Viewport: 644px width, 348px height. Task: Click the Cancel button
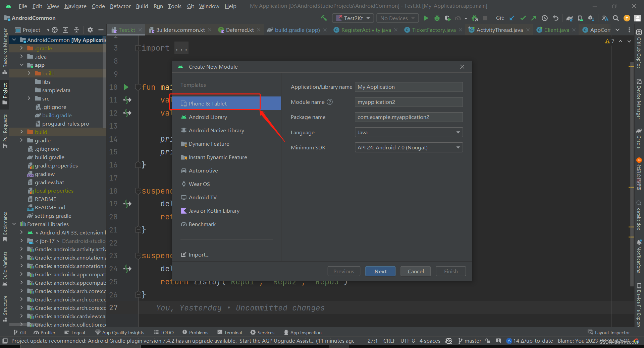pyautogui.click(x=416, y=271)
